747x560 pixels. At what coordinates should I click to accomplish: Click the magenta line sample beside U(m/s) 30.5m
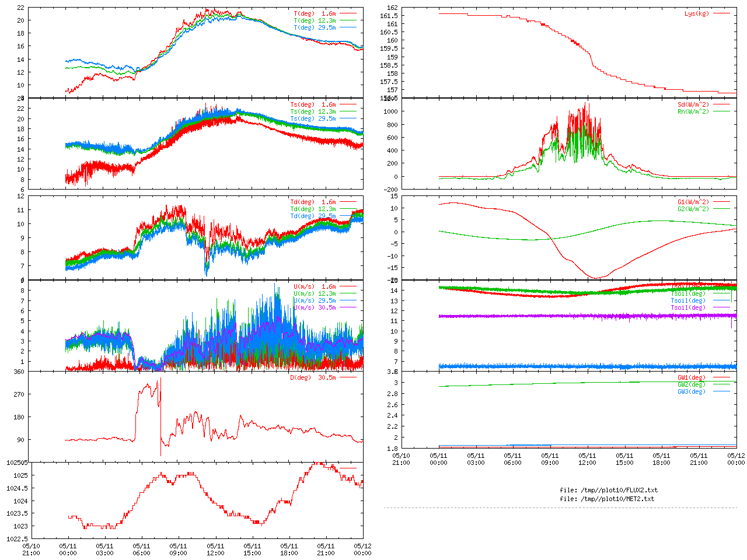point(348,307)
